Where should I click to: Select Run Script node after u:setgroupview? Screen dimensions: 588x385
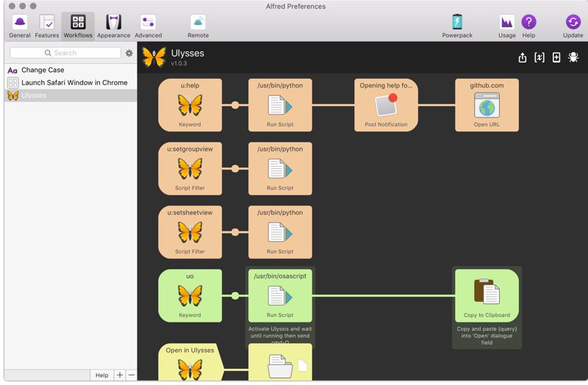click(280, 168)
